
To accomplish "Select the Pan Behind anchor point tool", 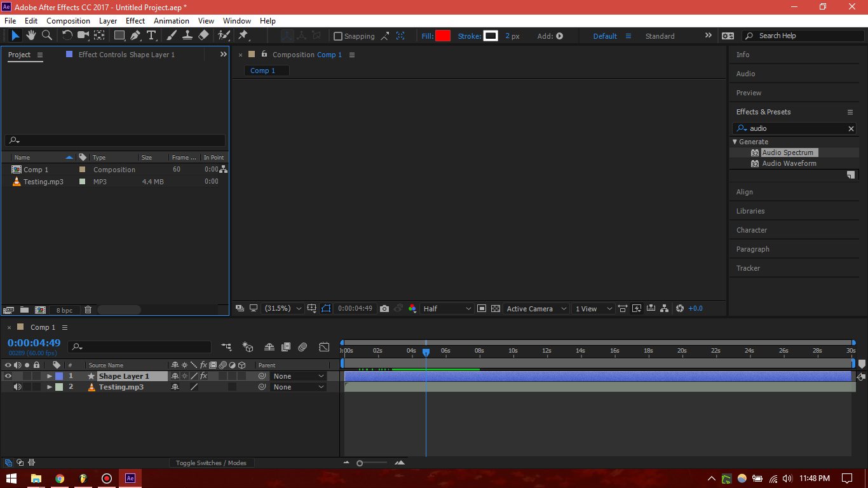I will 100,36.
